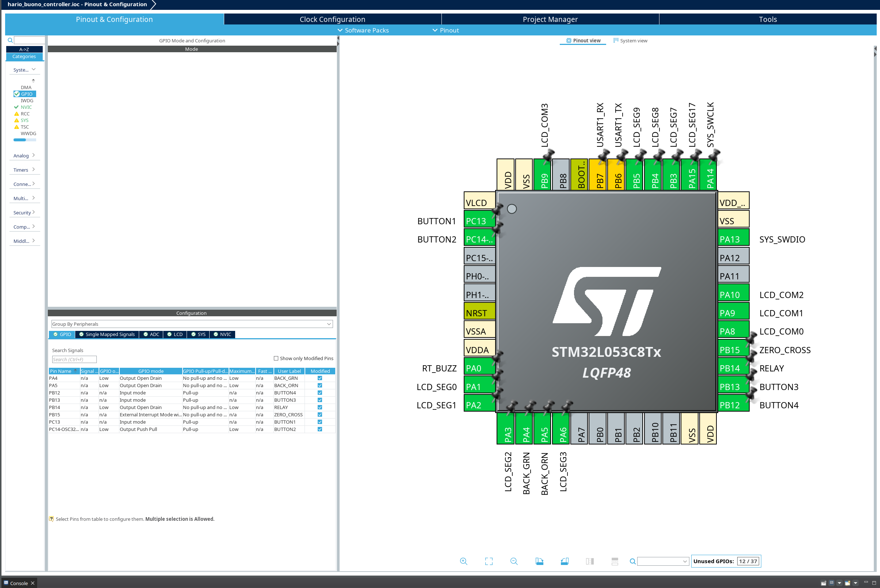Rotate chip view clockwise icon
880x588 pixels.
pyautogui.click(x=539, y=561)
